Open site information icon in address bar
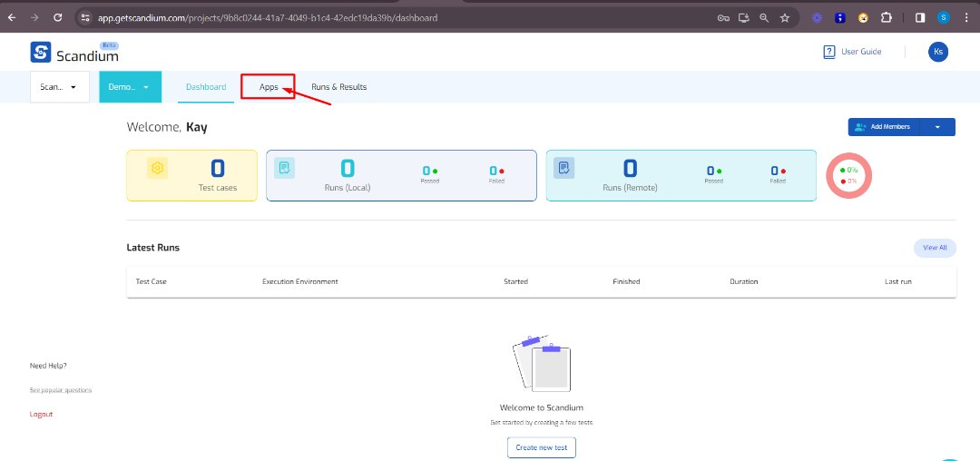Viewport: 980px width, 461px height. point(85,17)
